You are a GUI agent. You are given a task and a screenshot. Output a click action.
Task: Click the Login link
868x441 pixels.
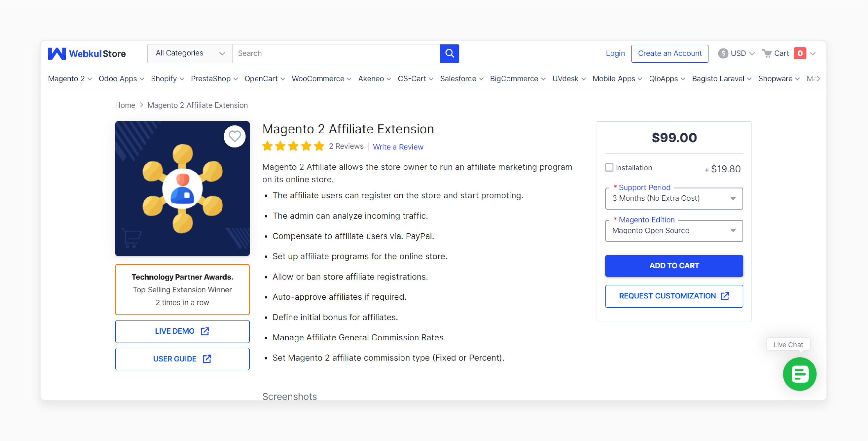coord(615,53)
